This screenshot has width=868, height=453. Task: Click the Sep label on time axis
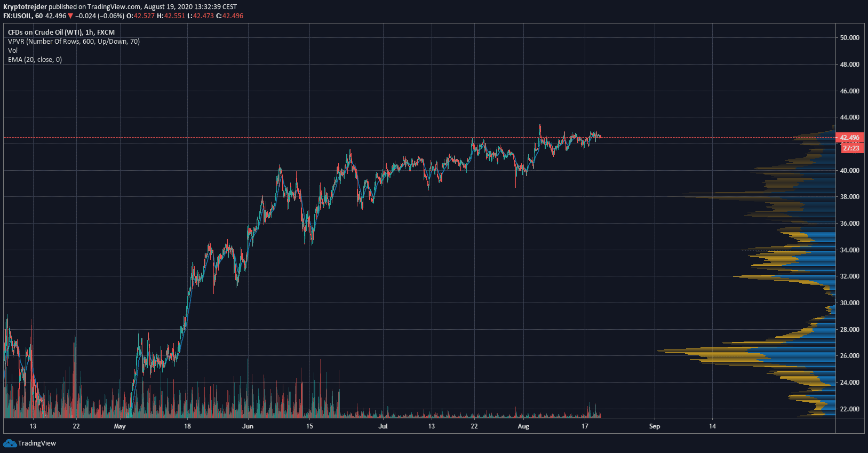(654, 426)
